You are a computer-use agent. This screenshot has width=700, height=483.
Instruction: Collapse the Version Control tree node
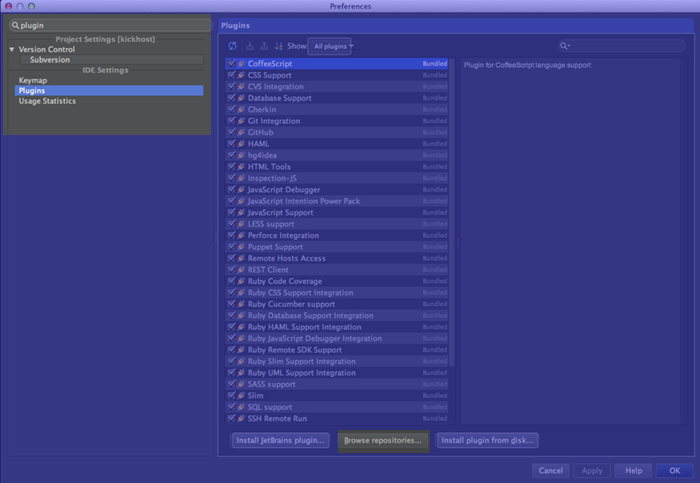tap(12, 50)
